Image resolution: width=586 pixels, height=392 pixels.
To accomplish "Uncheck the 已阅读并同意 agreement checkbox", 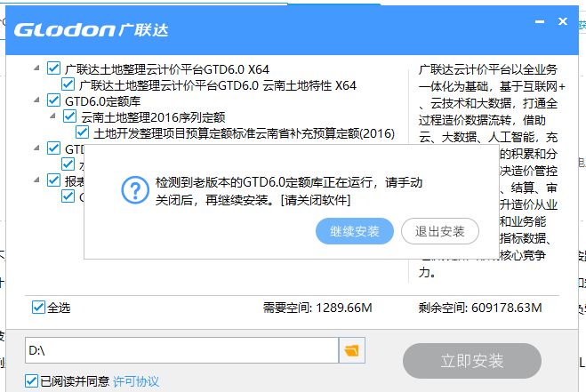I will coord(31,381).
